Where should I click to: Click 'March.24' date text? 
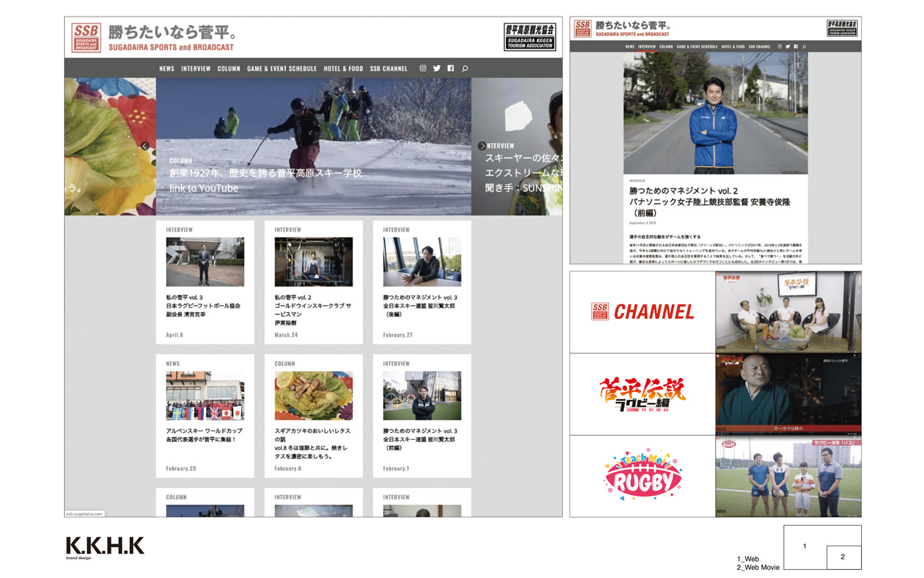point(286,335)
